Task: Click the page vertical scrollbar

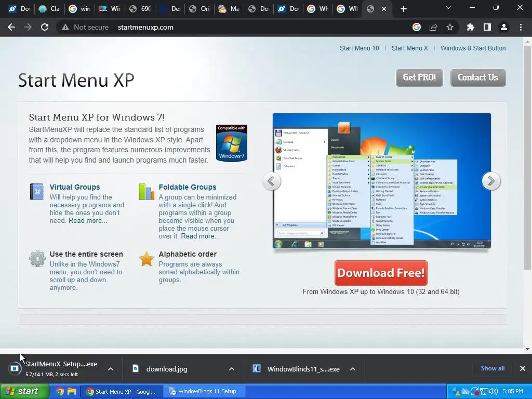Action: click(x=527, y=158)
